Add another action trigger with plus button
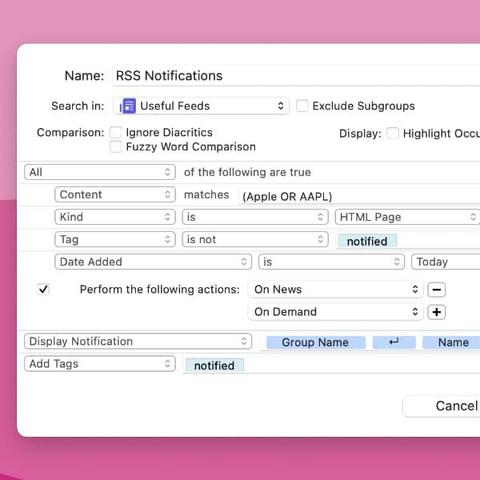Screen dimensions: 480x480 pyautogui.click(x=436, y=312)
